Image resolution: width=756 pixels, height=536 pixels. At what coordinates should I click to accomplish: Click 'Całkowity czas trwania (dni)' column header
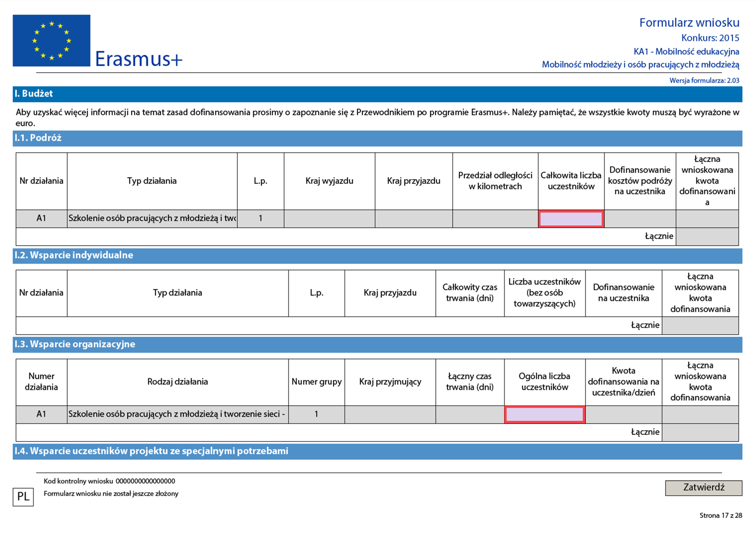(470, 293)
